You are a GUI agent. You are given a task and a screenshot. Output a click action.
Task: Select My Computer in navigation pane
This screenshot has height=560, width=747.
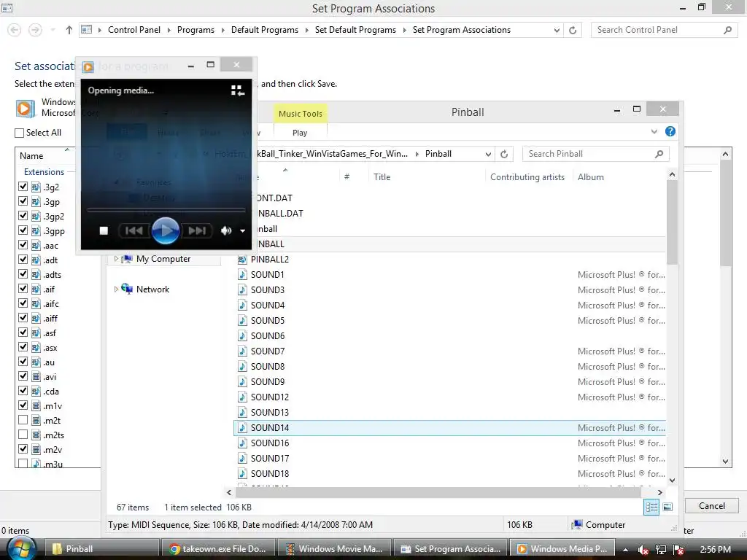click(163, 259)
